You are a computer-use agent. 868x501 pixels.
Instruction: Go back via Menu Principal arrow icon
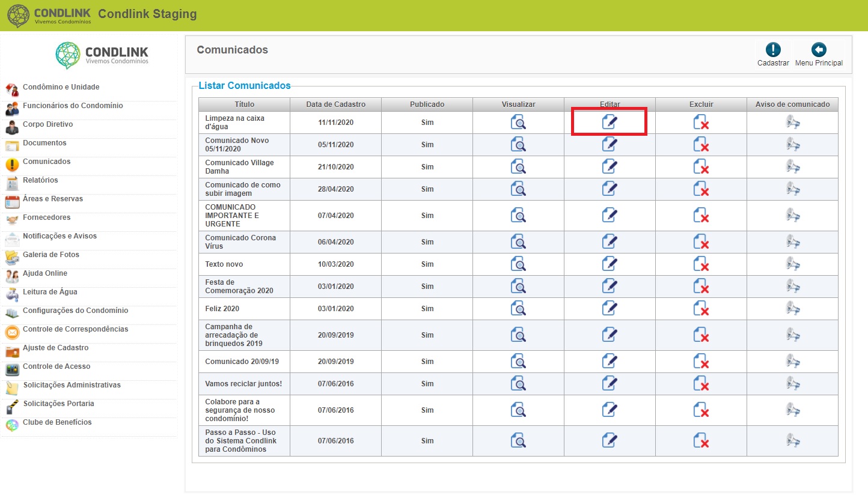coord(819,50)
